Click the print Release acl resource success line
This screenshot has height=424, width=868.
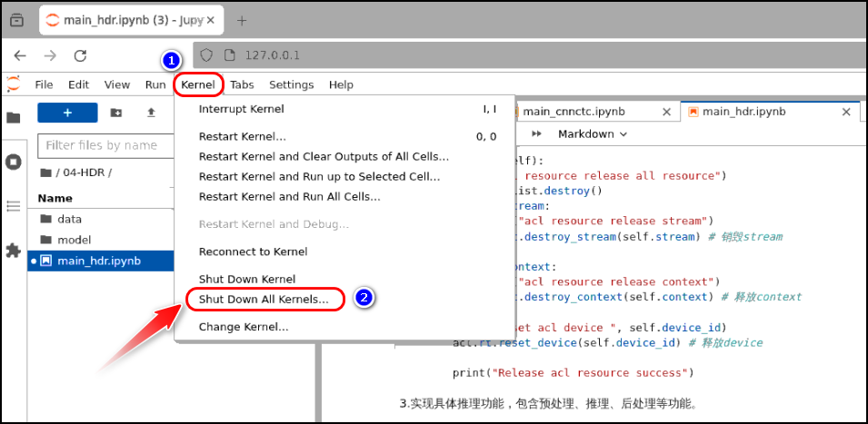(x=573, y=372)
